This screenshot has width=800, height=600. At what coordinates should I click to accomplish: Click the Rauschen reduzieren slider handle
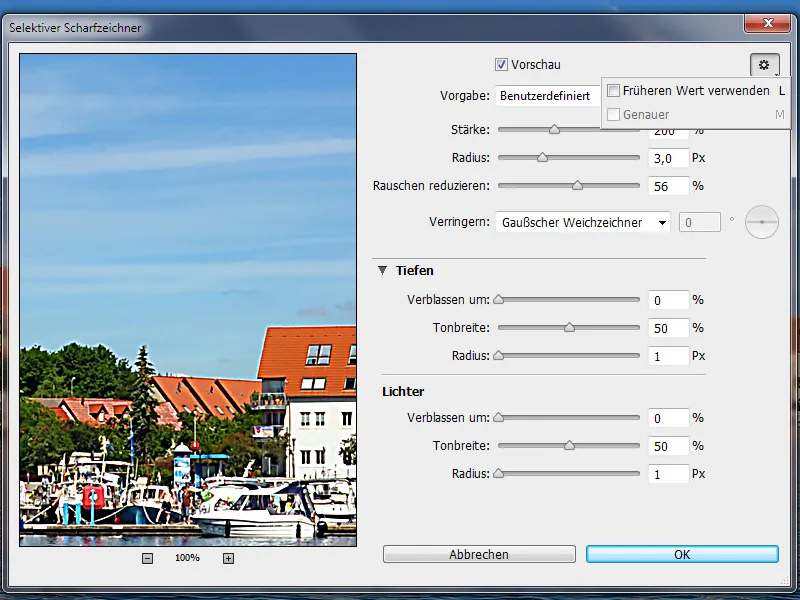577,186
